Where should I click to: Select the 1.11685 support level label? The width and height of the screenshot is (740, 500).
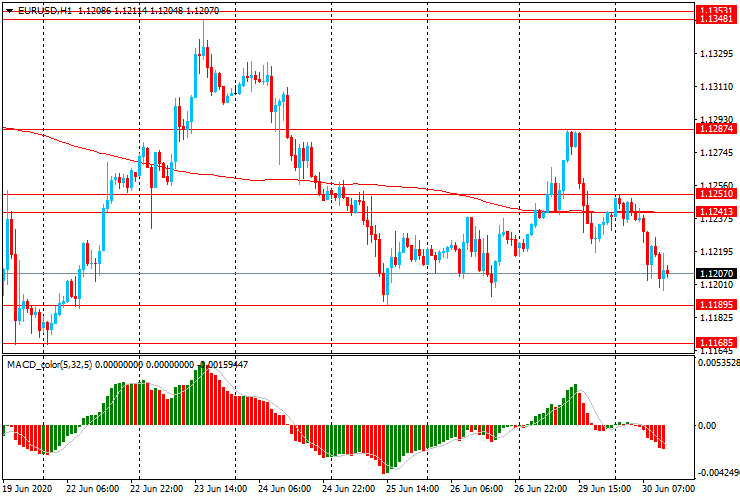(716, 343)
